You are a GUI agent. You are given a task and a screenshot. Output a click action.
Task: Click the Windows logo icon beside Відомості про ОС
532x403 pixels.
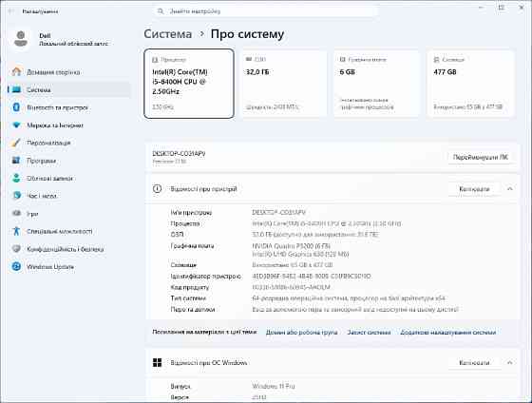click(x=157, y=362)
